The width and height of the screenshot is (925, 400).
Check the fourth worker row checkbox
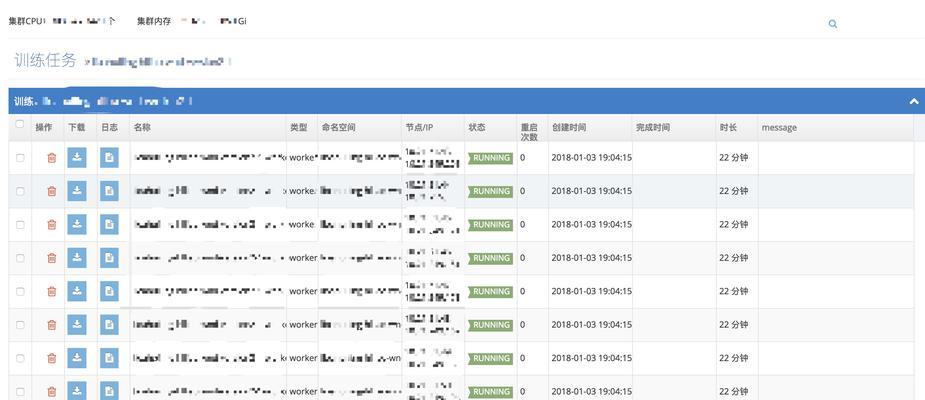(20, 258)
